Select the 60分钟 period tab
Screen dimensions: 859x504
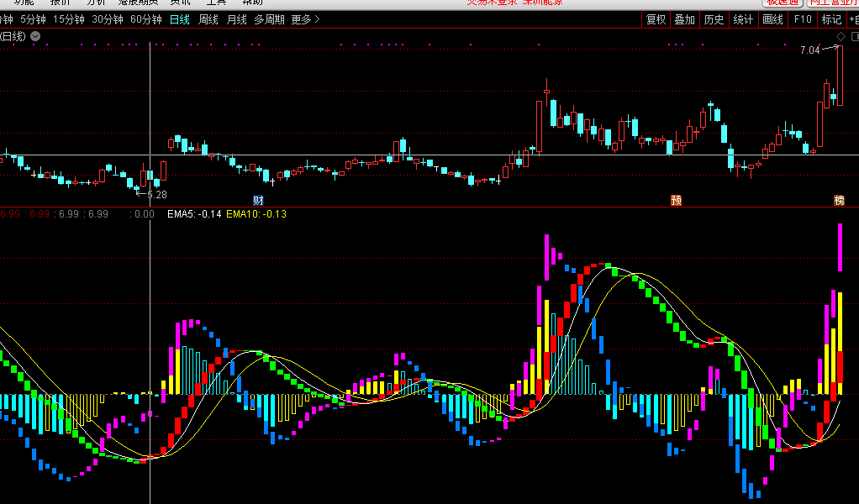(x=145, y=19)
